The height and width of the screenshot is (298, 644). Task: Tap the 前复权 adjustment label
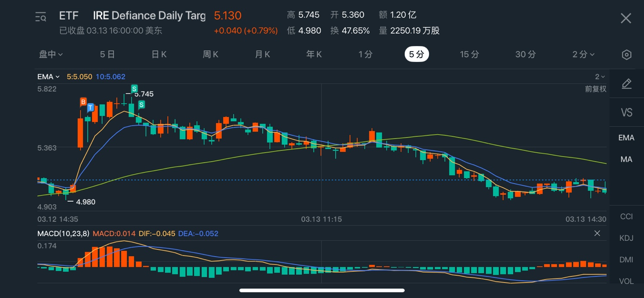595,89
